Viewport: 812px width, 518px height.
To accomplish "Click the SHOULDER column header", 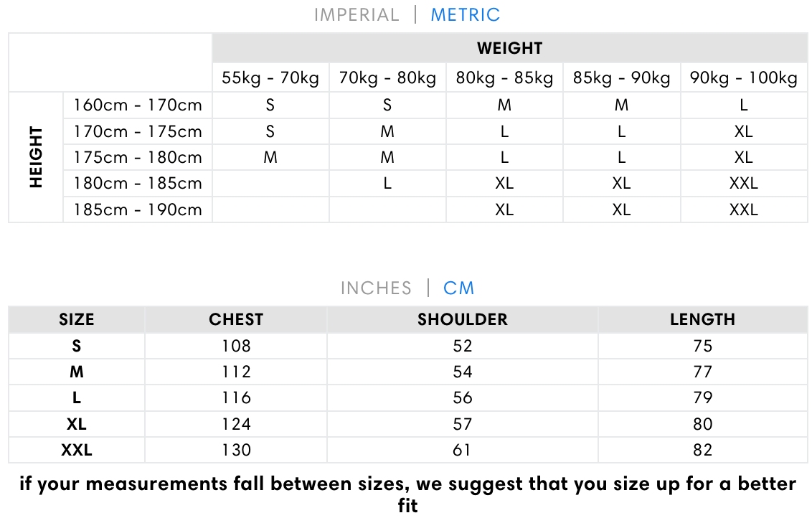I will (x=463, y=320).
